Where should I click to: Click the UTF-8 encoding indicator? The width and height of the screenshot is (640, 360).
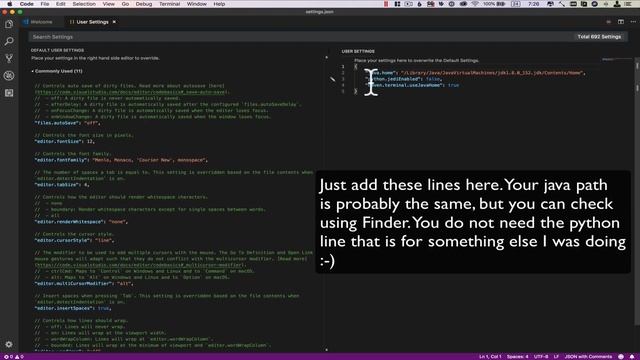[541, 357]
